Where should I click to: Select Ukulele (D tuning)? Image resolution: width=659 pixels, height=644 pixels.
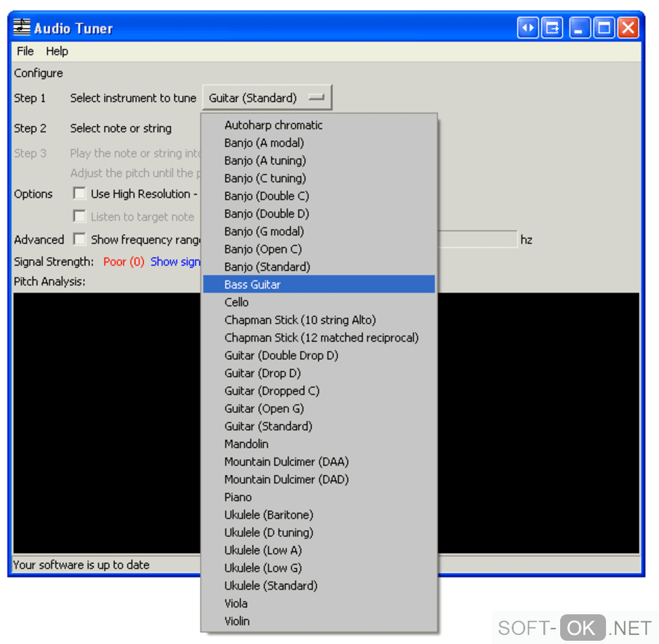(319, 533)
